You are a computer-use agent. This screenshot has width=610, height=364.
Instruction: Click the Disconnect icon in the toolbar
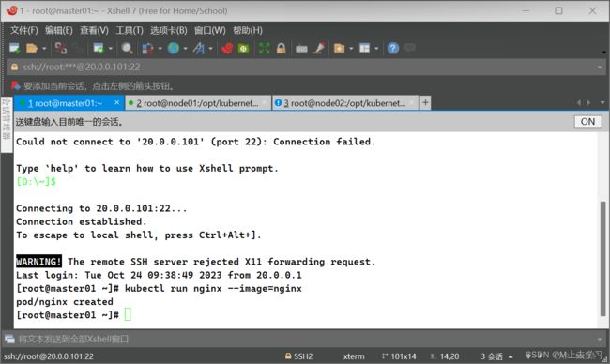[60, 48]
